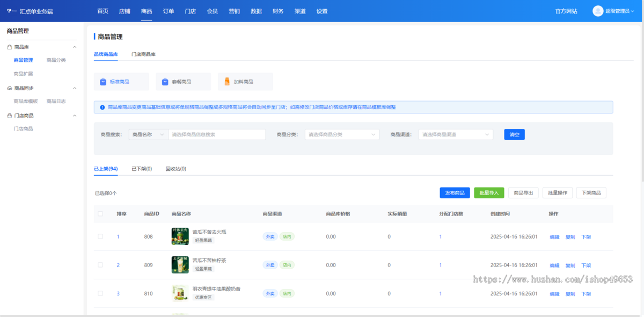
Task: Open the 请选择商品分类 dropdown
Action: (x=342, y=134)
